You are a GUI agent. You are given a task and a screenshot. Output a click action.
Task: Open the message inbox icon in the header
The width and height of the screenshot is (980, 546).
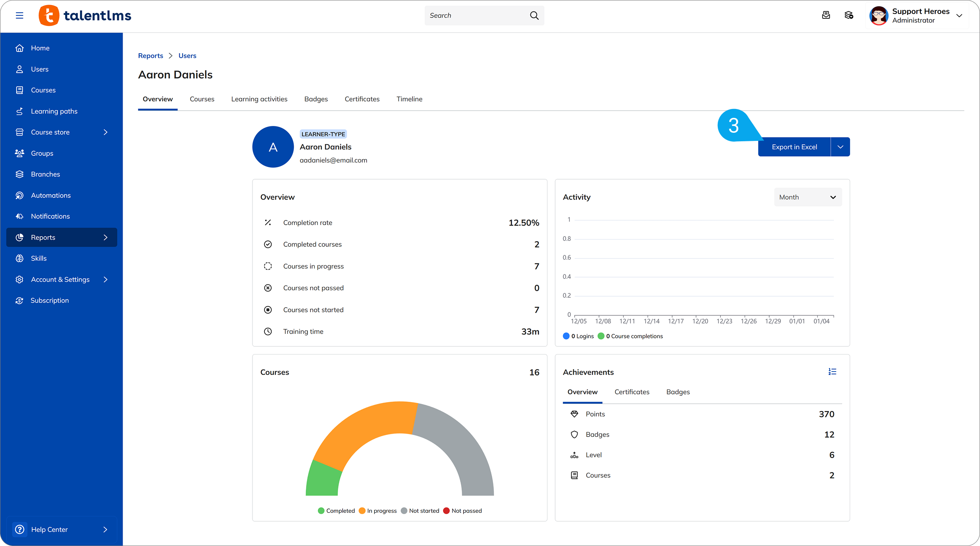(x=826, y=15)
